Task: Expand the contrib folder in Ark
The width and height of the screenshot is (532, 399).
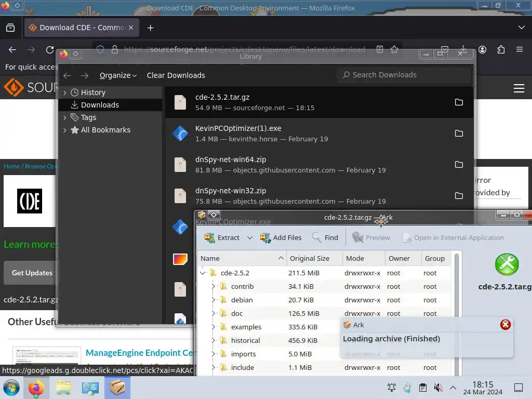Action: (x=213, y=286)
